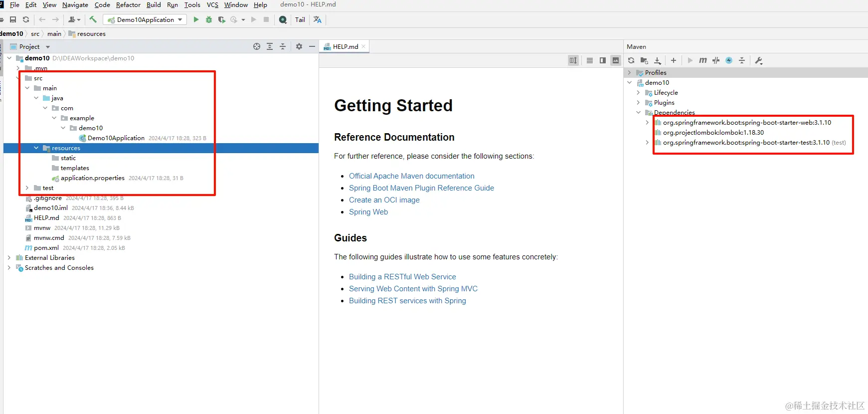Viewport: 868px width, 414px height.
Task: Collapse the java folder node
Action: click(36, 98)
